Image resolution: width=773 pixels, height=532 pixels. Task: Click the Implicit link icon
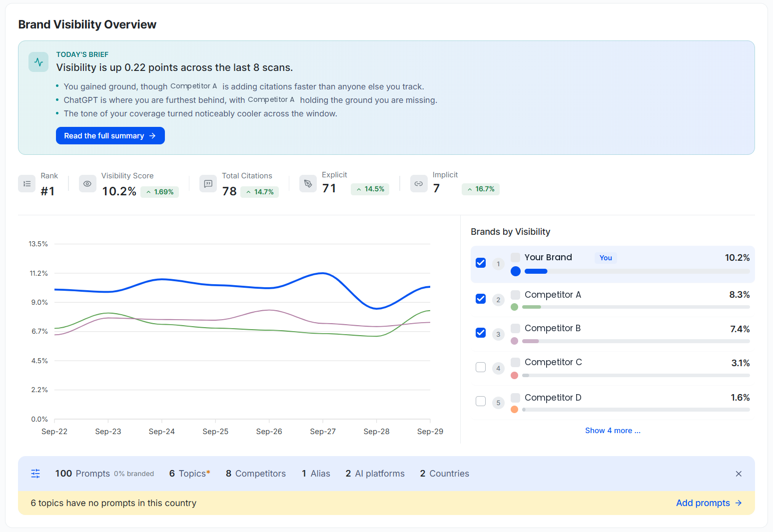[419, 184]
